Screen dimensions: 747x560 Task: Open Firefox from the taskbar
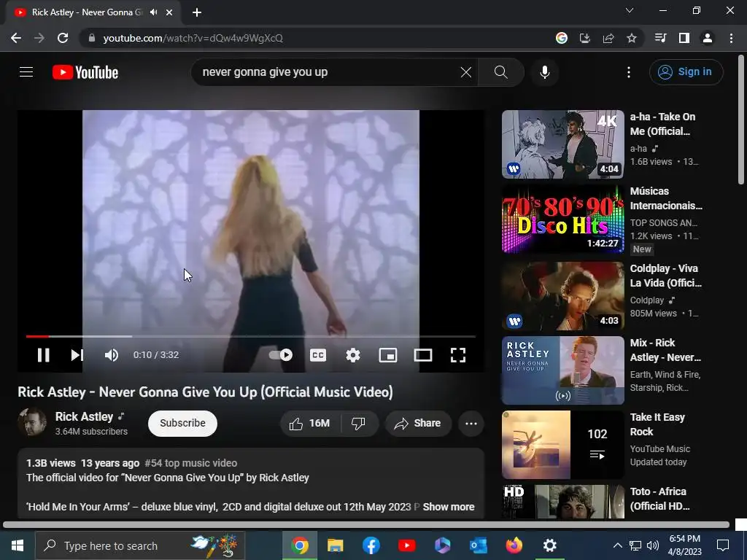[514, 545]
